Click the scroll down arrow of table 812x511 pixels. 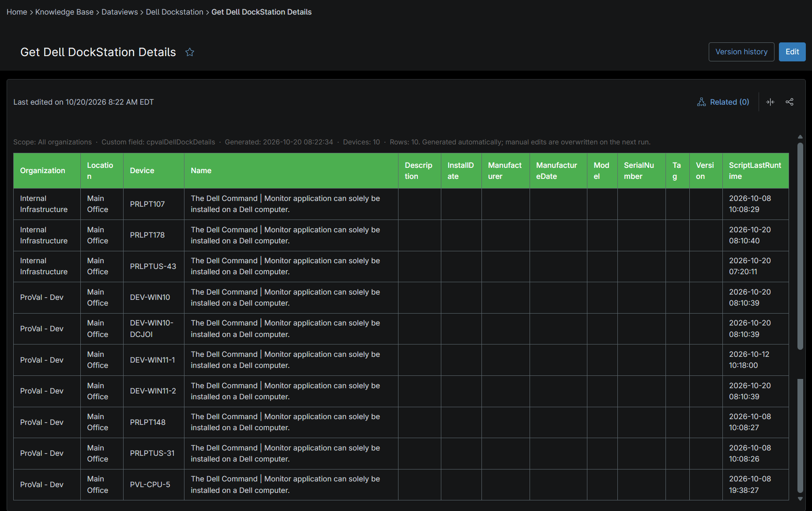click(800, 499)
